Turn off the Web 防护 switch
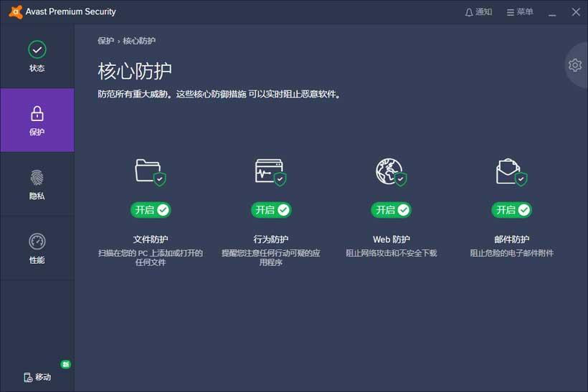 392,210
